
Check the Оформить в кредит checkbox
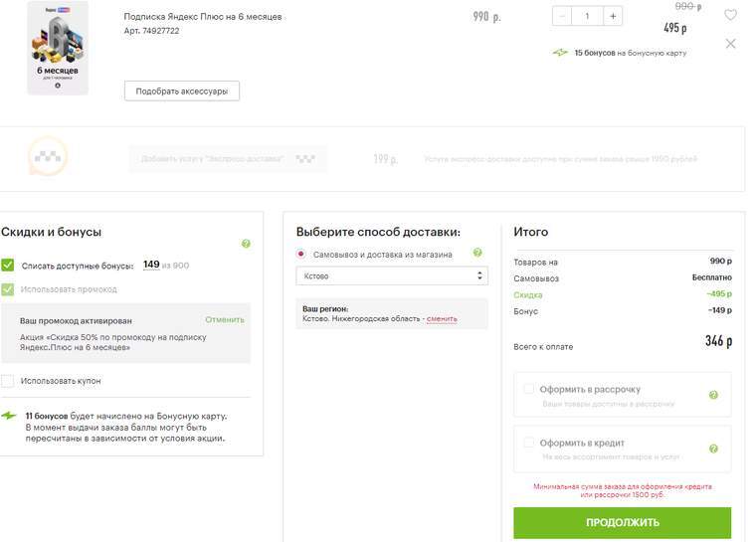(529, 443)
